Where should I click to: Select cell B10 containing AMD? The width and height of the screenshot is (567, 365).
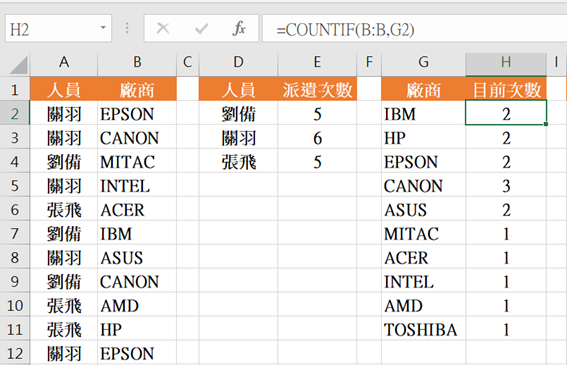137,305
